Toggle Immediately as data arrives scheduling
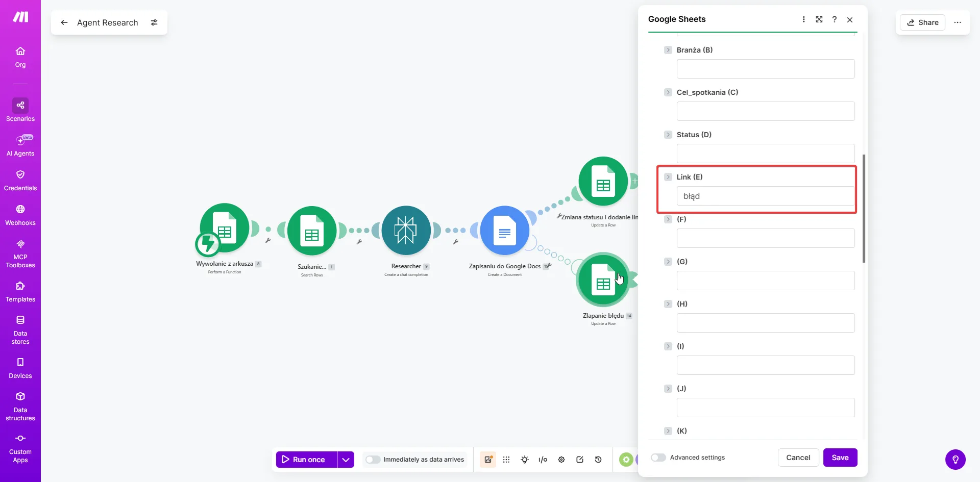The height and width of the screenshot is (482, 980). coord(373,460)
